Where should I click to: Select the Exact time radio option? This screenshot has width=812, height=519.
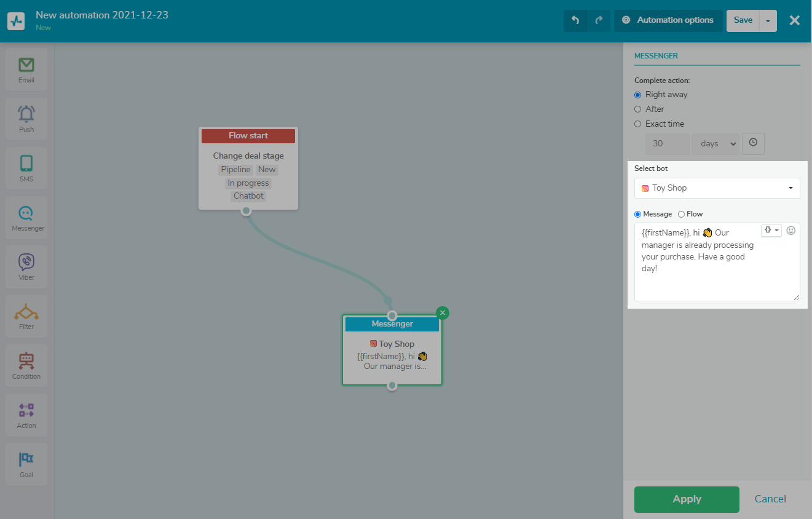[x=637, y=124]
